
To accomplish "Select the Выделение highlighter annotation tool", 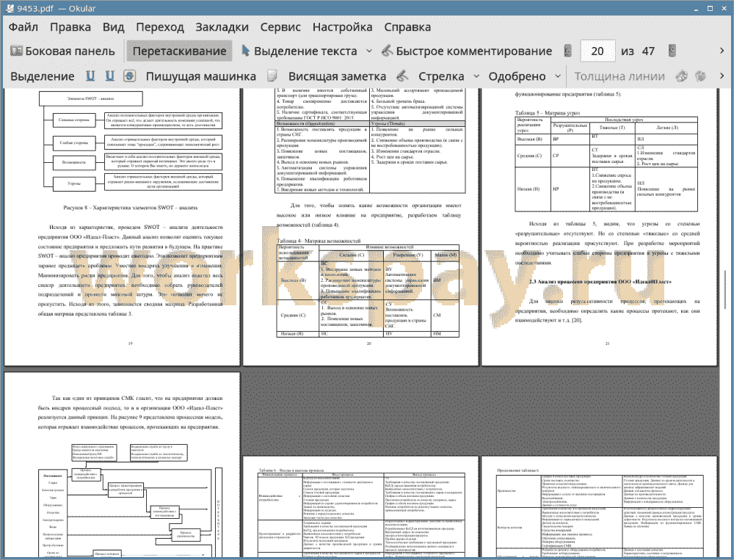I will 43,76.
